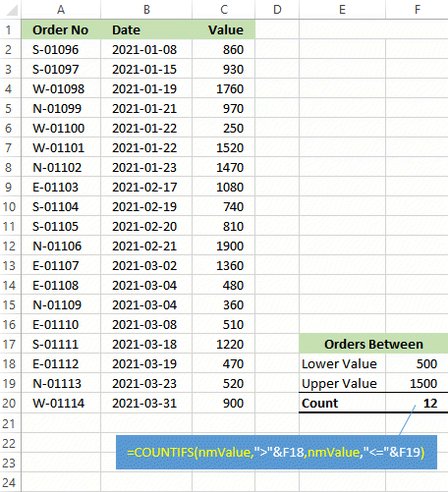The width and height of the screenshot is (448, 492).
Task: Select row 1 header
Action: coord(11,29)
